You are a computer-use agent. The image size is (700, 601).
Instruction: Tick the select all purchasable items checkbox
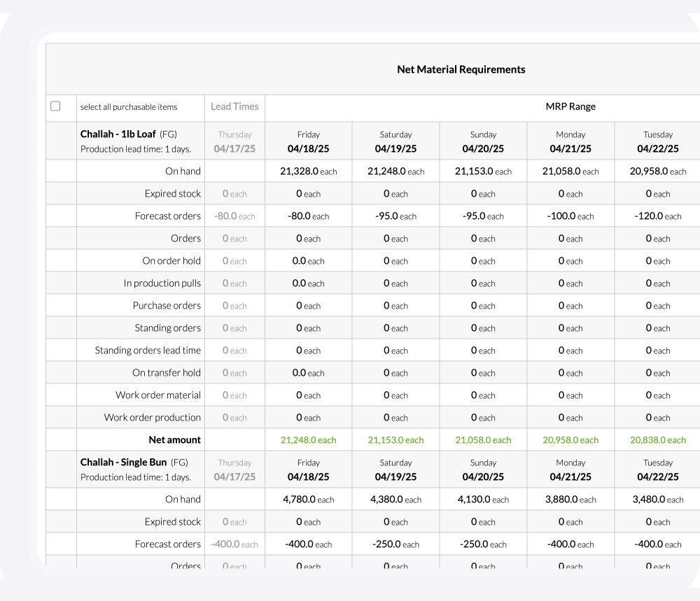[55, 106]
